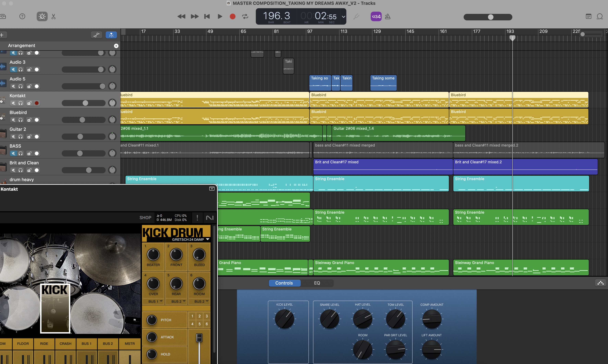Image resolution: width=608 pixels, height=364 pixels.
Task: Disable record arm on Kontakt track
Action: 37,103
